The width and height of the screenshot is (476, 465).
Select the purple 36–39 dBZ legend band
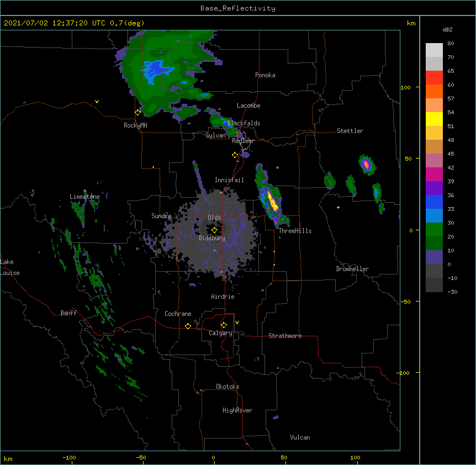point(434,188)
